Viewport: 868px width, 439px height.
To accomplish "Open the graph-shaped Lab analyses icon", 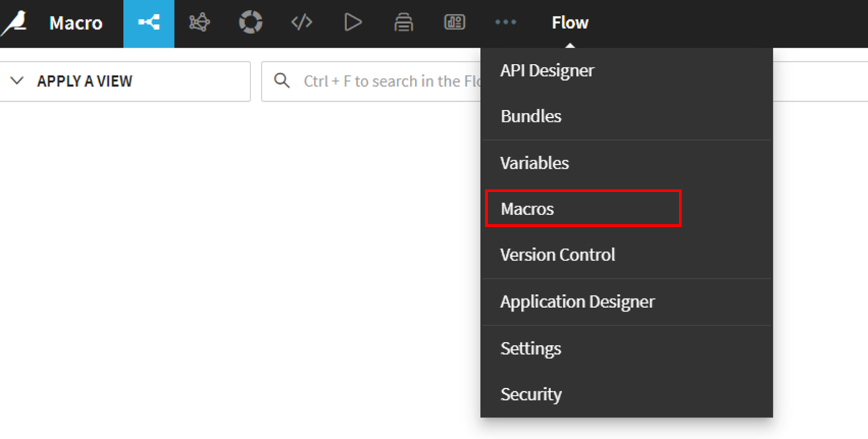I will (200, 24).
